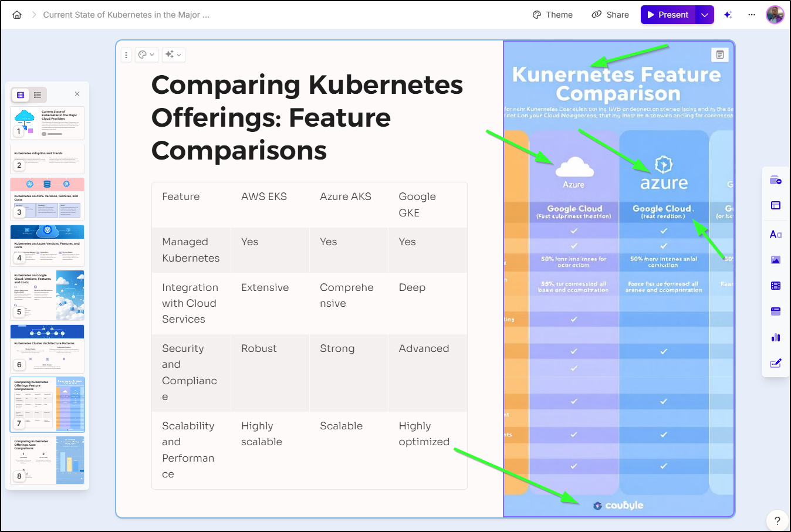
Task: Open card templates in the right sidebar
Action: 775,179
